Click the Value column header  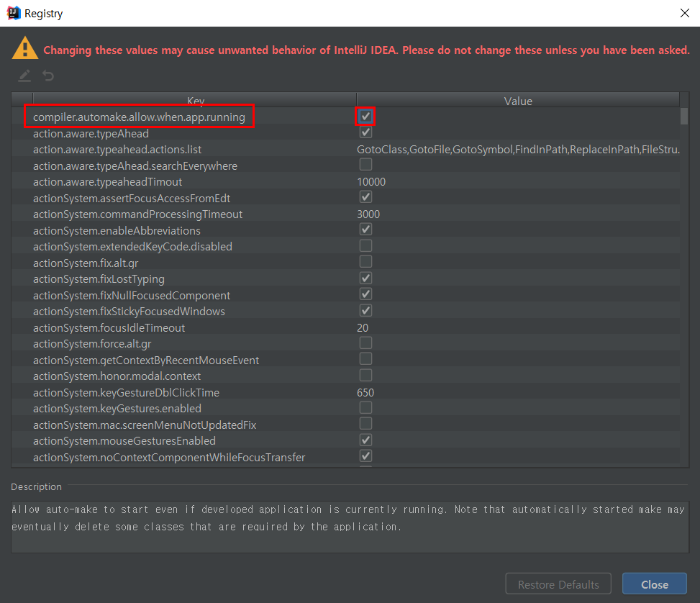(518, 101)
